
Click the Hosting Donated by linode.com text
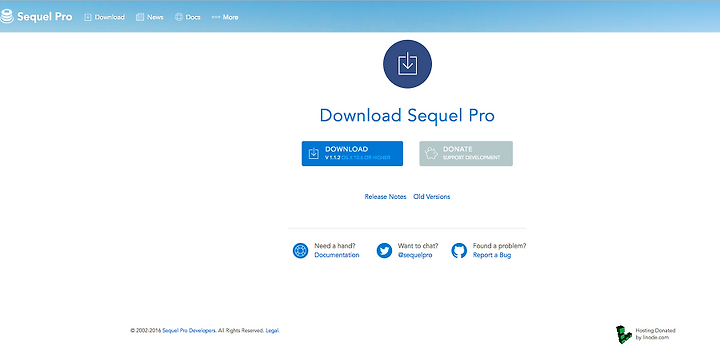pyautogui.click(x=655, y=334)
